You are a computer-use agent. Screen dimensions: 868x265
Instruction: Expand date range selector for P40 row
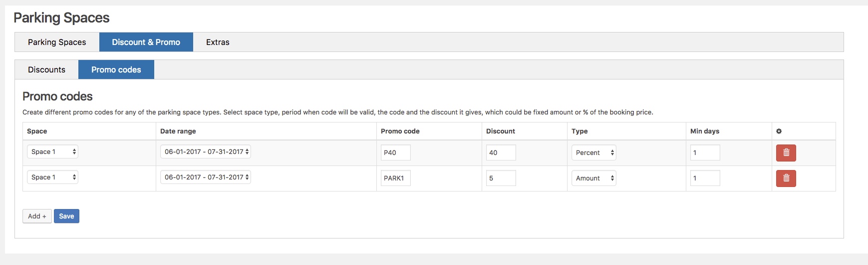pos(206,152)
